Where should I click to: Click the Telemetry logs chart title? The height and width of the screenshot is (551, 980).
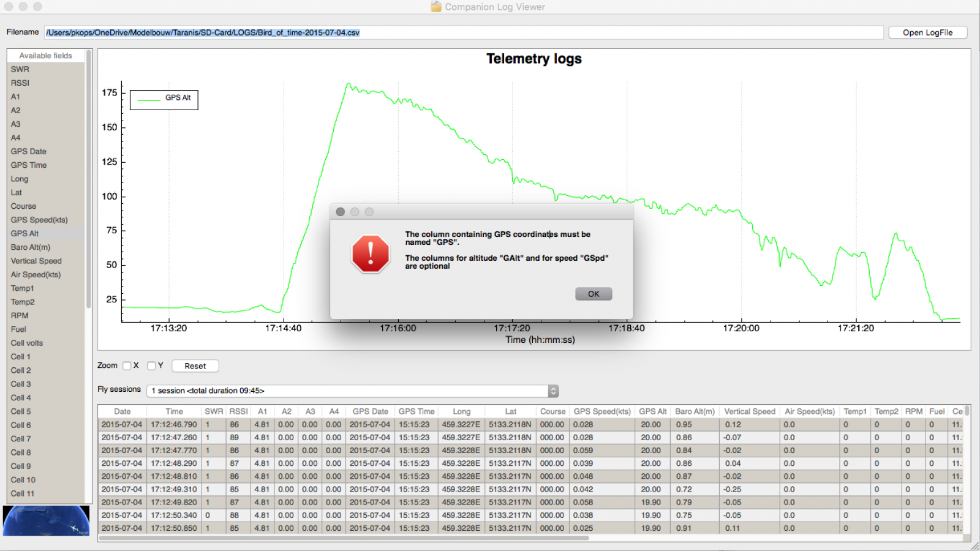pos(534,59)
